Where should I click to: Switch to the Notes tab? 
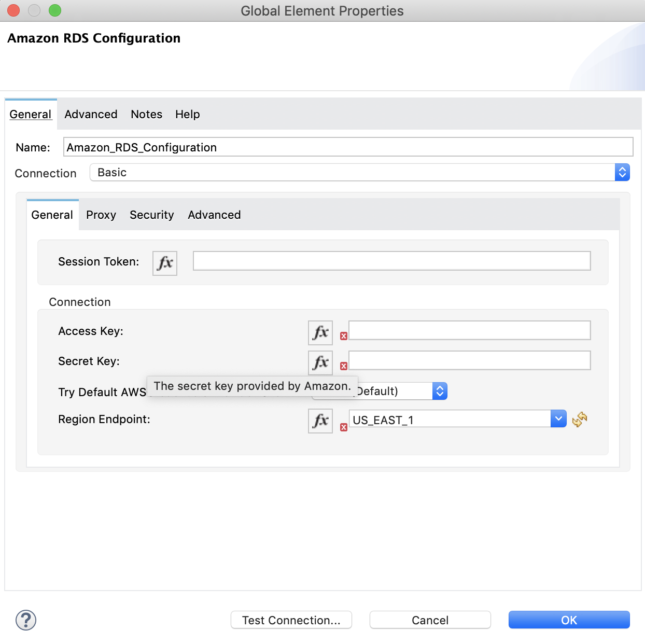[x=146, y=114]
